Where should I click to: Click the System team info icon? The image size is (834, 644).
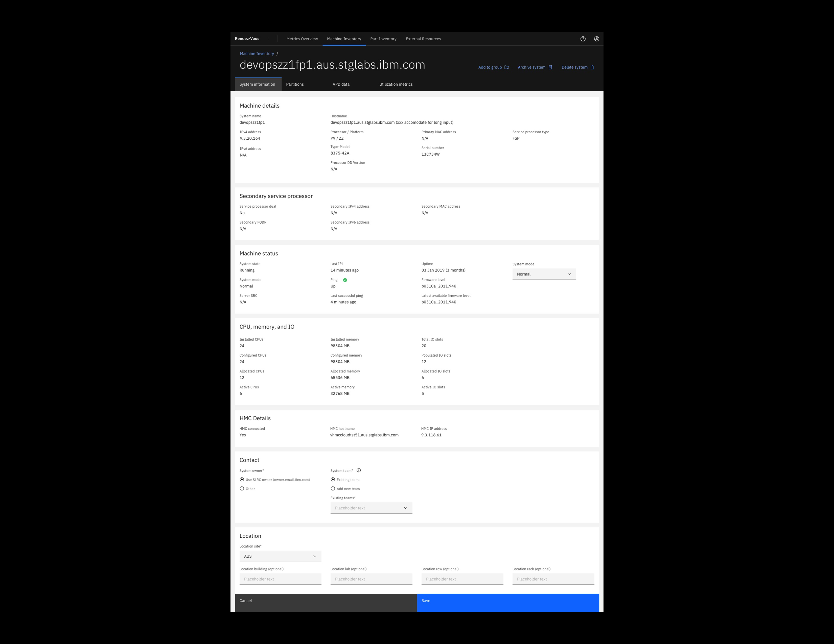click(359, 470)
